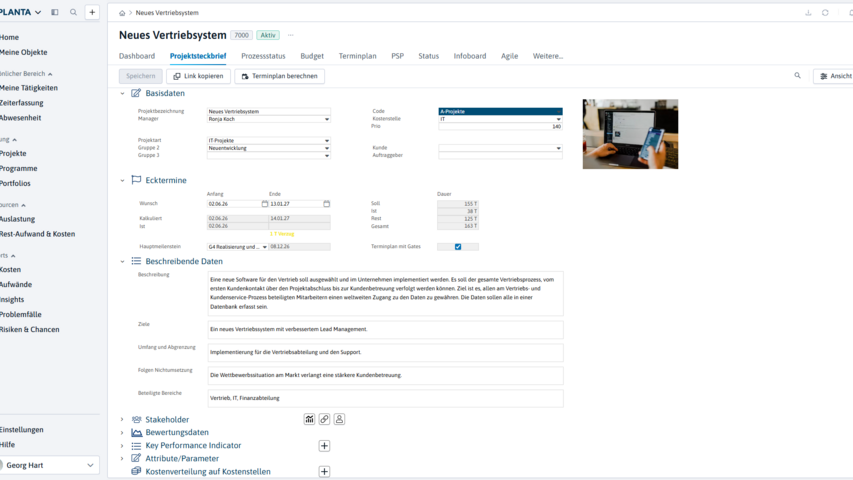Click the download icon in the top bar
This screenshot has width=853, height=480.
point(808,13)
